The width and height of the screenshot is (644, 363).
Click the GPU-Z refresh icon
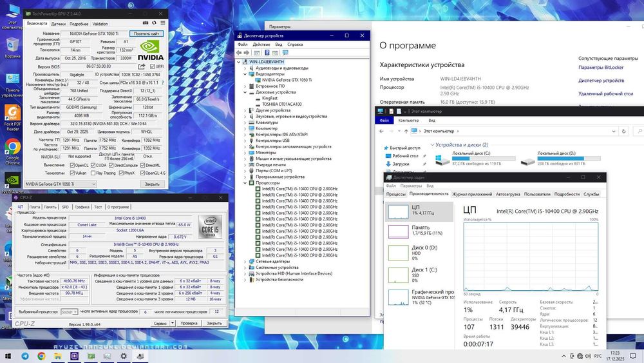pyautogui.click(x=154, y=23)
